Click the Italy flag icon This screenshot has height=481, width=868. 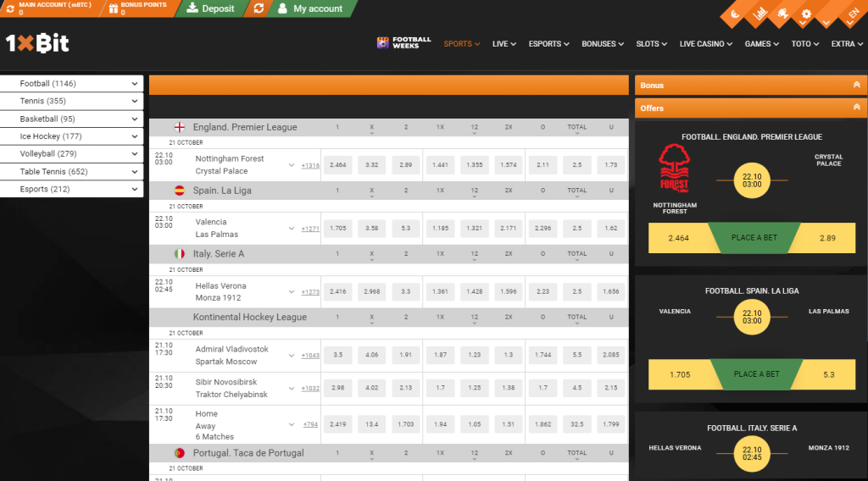coord(180,254)
